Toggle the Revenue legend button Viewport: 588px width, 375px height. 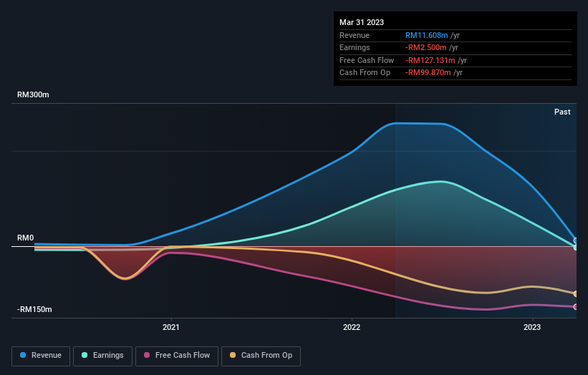click(41, 356)
